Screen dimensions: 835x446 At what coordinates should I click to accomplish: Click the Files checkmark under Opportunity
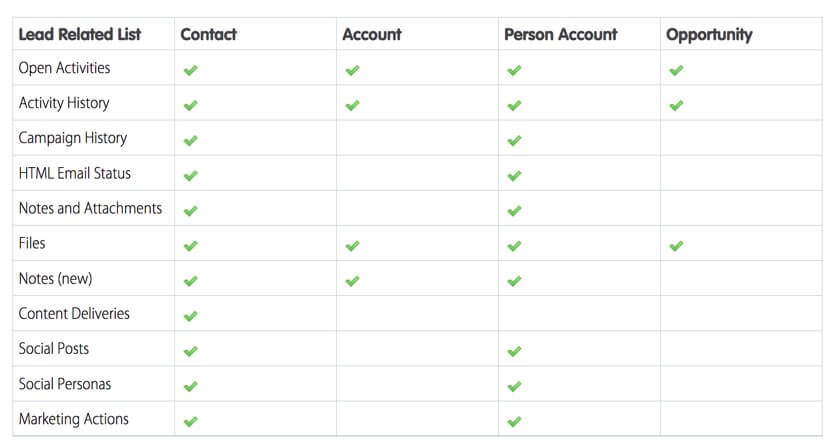[x=676, y=245]
